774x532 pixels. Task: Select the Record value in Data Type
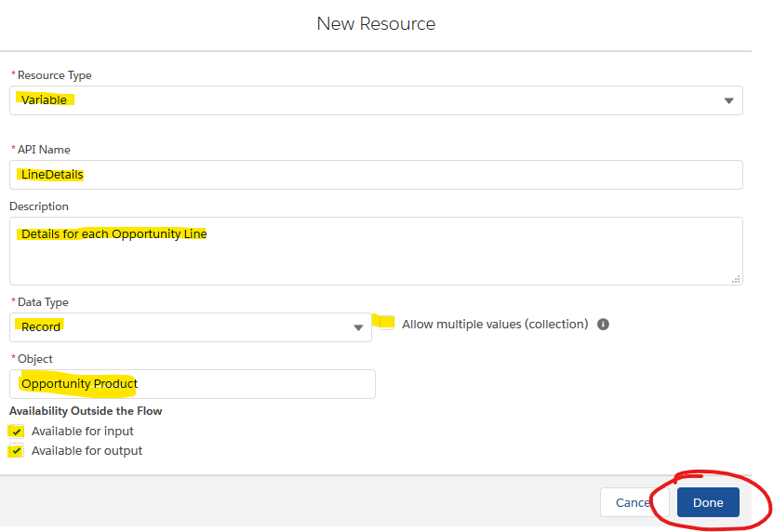pos(41,326)
